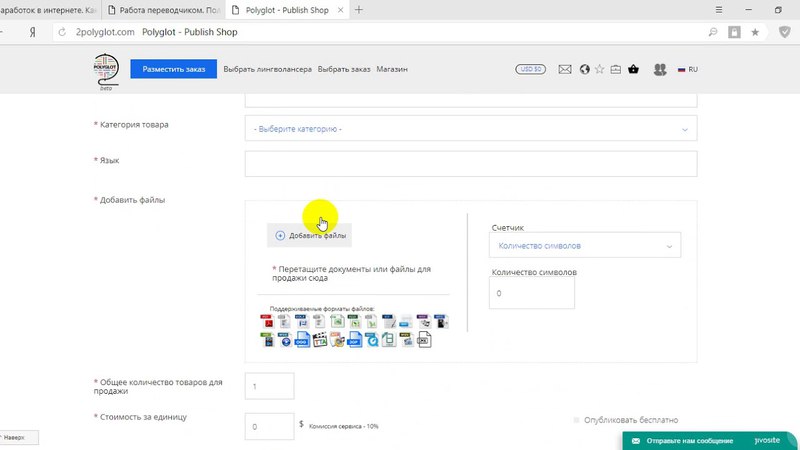Click the briefcase icon in header
The image size is (800, 450).
point(615,70)
